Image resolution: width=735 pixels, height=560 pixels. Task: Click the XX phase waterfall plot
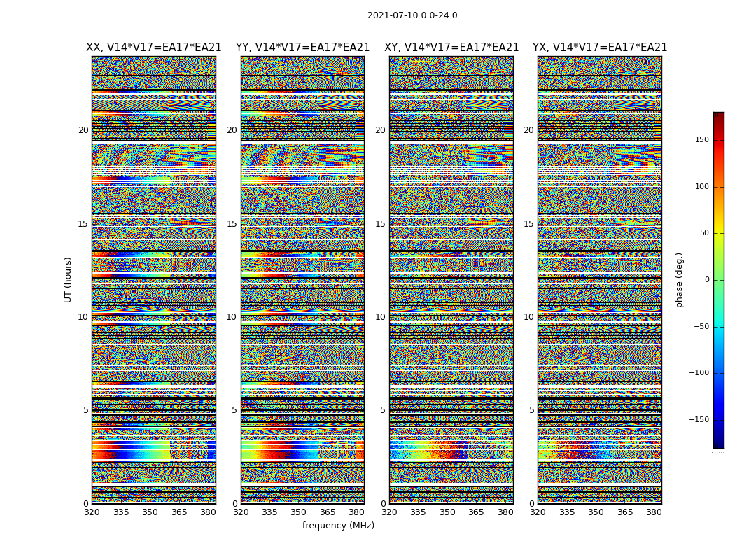pos(154,280)
